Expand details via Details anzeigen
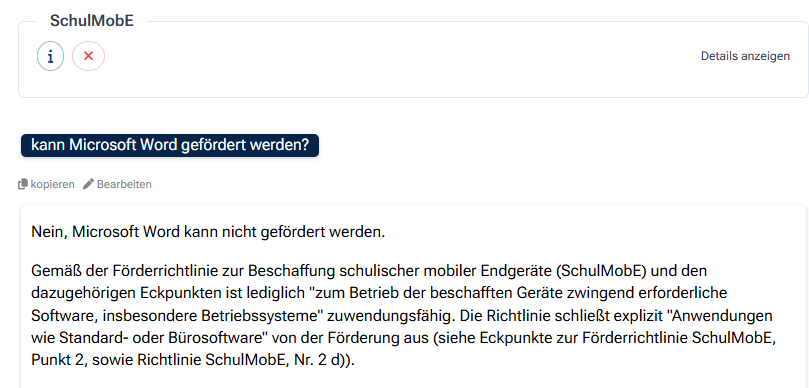This screenshot has width=809, height=388. (745, 56)
